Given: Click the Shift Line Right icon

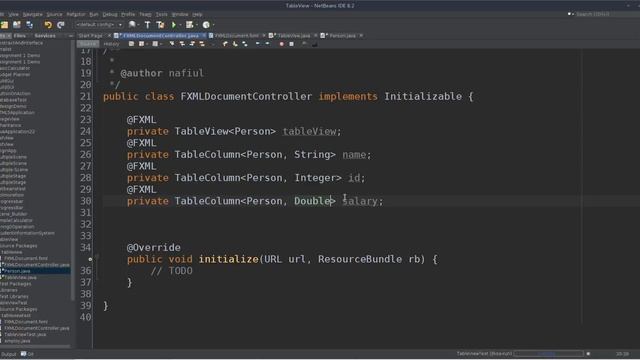Looking at the screenshot, I should point(267,44).
